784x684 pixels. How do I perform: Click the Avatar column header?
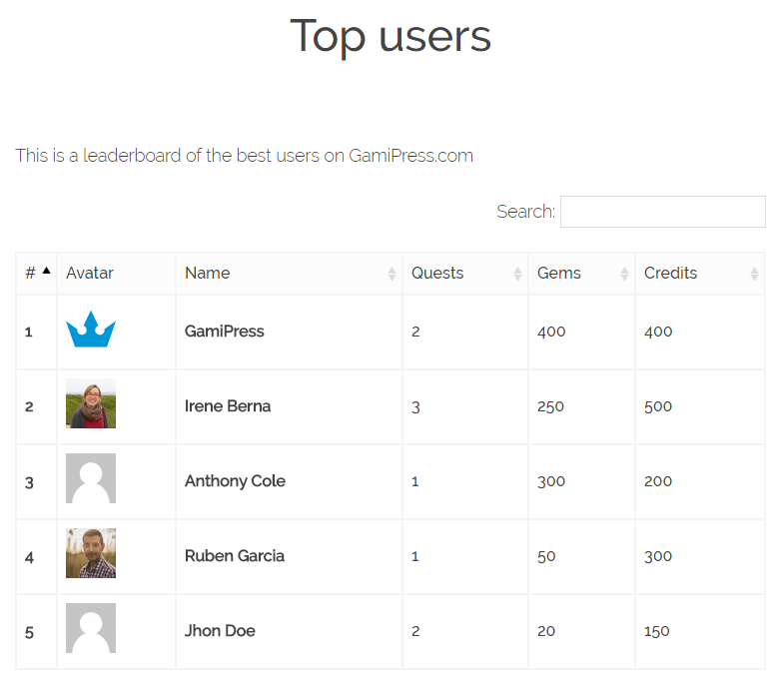(90, 273)
